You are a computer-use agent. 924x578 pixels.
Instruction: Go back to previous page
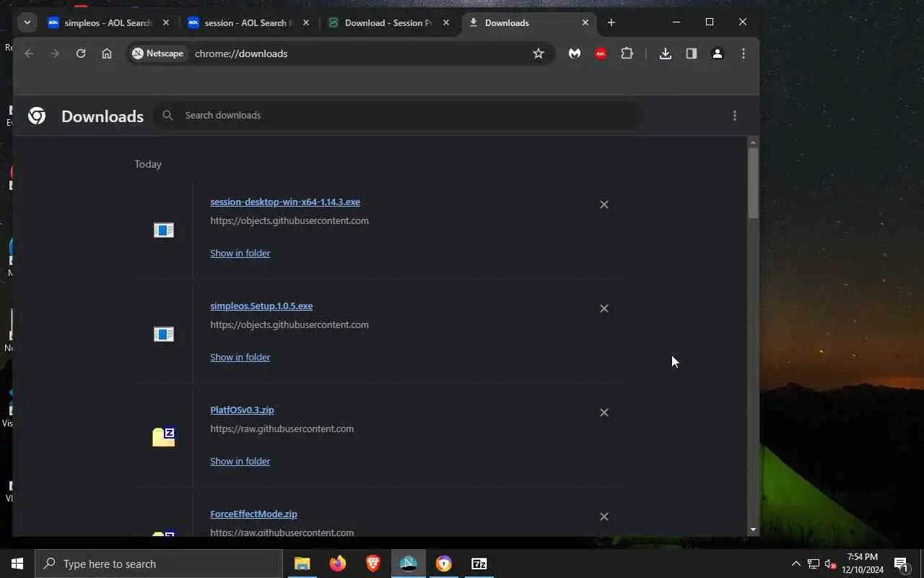pos(29,53)
